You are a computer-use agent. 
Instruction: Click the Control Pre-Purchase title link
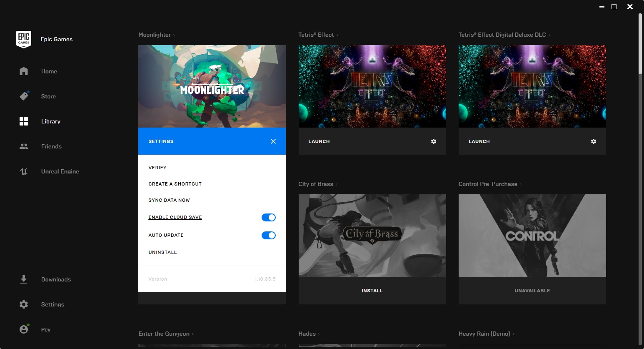point(488,184)
